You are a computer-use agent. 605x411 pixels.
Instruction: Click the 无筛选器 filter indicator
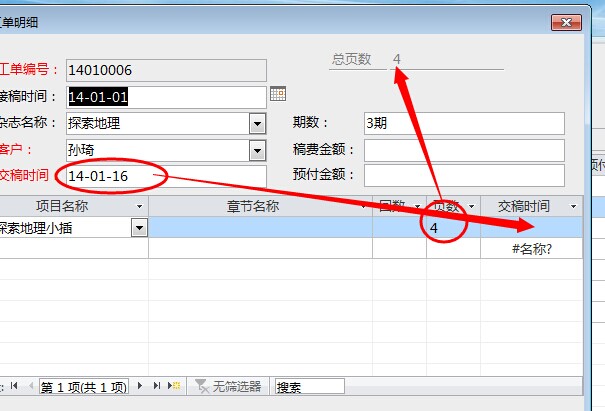tap(230, 386)
